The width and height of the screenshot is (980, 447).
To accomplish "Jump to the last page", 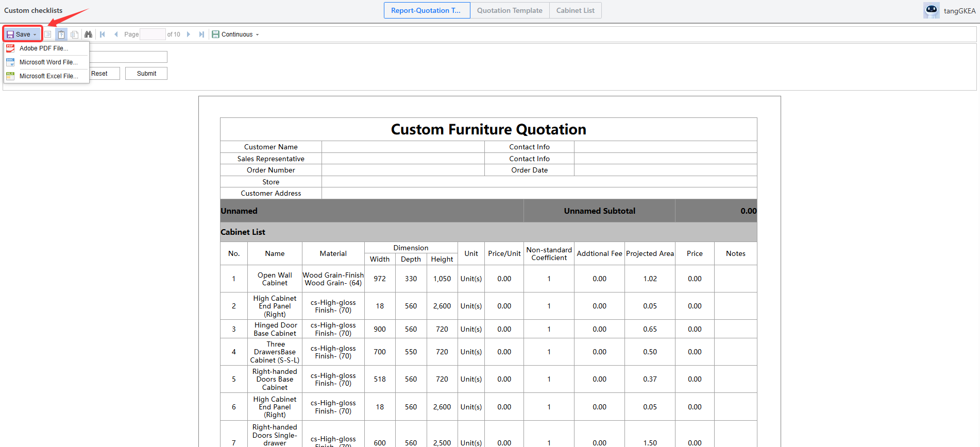I will pyautogui.click(x=201, y=35).
